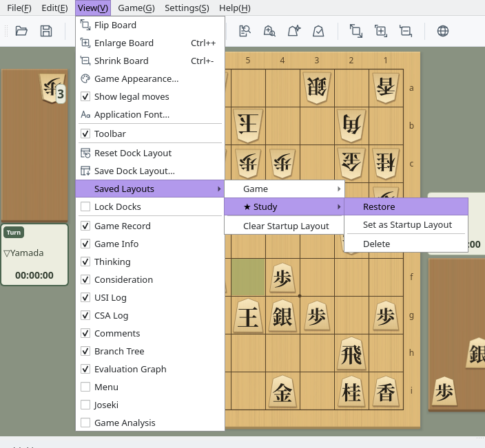This screenshot has height=448, width=485.
Task: Select the gold piece on square 4i
Action: coord(282,392)
